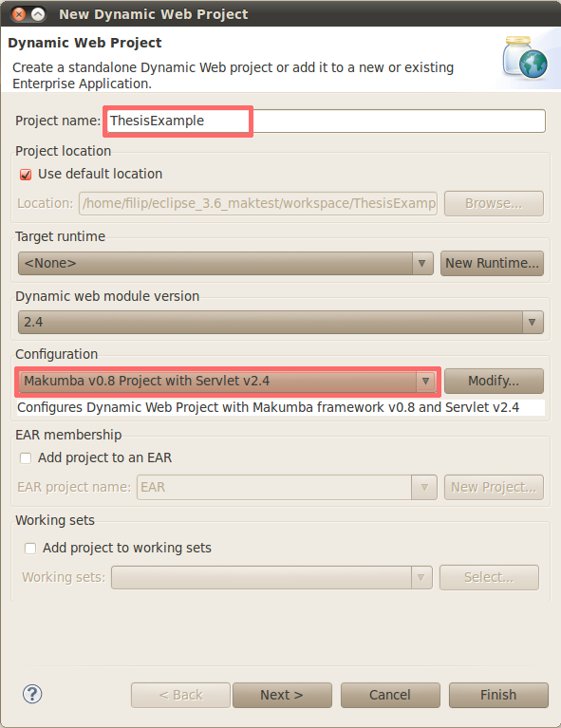Go to the Next > wizard page
This screenshot has width=561, height=728.
coord(282,695)
